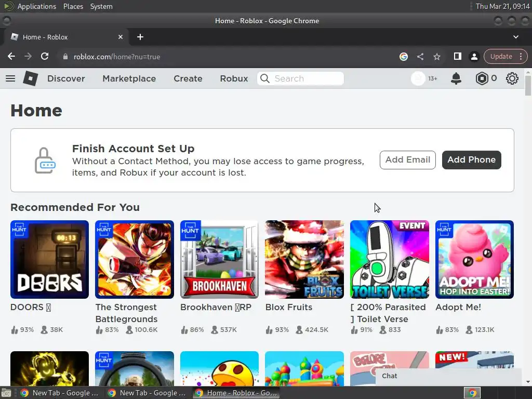Open the Brookhaven RP thumbnail

(220, 260)
